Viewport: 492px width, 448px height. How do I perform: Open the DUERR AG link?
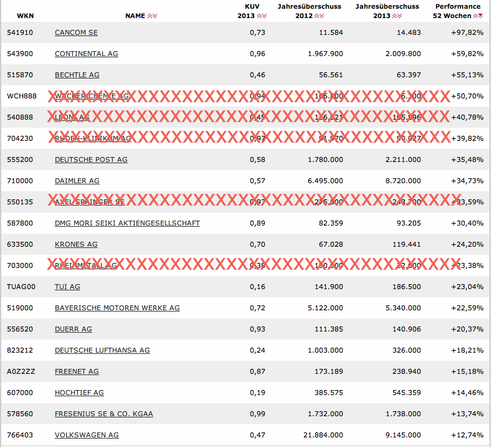[73, 330]
